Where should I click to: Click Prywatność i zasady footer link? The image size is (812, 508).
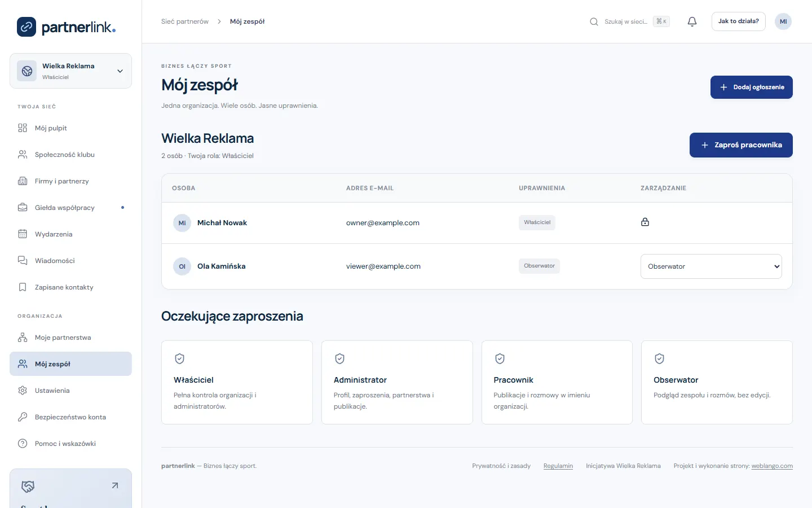click(501, 466)
